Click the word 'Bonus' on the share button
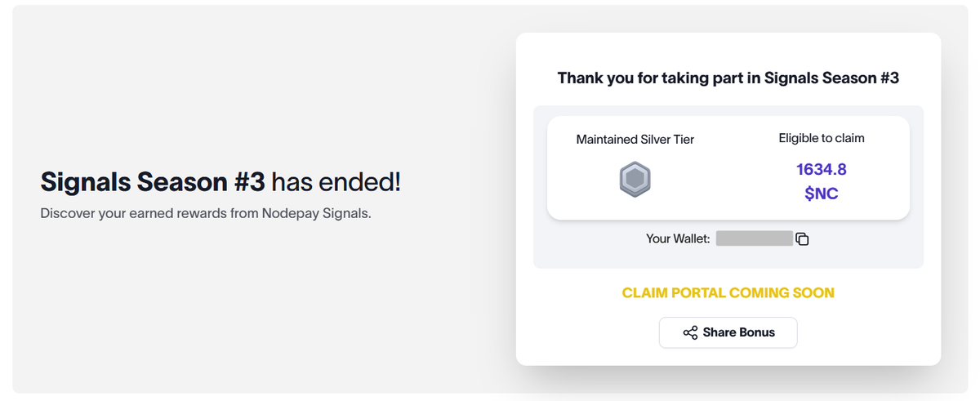Viewport: 980px width, 401px height. click(756, 332)
